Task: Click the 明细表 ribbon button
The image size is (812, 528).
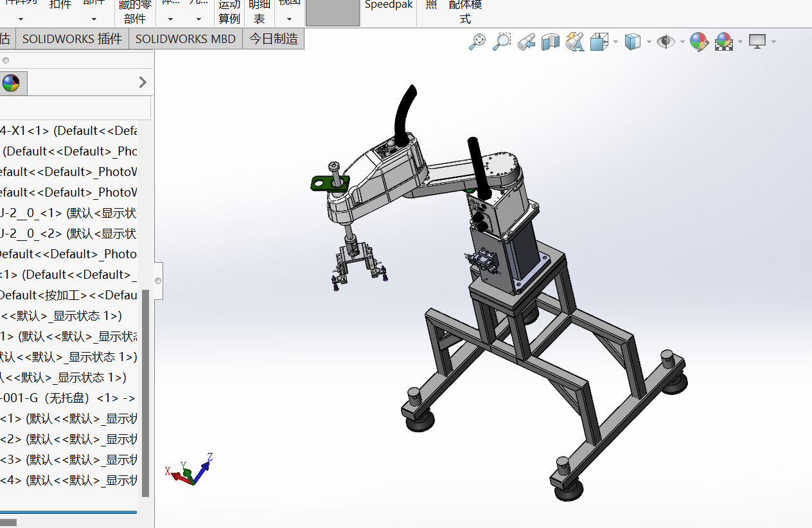Action: 260,12
